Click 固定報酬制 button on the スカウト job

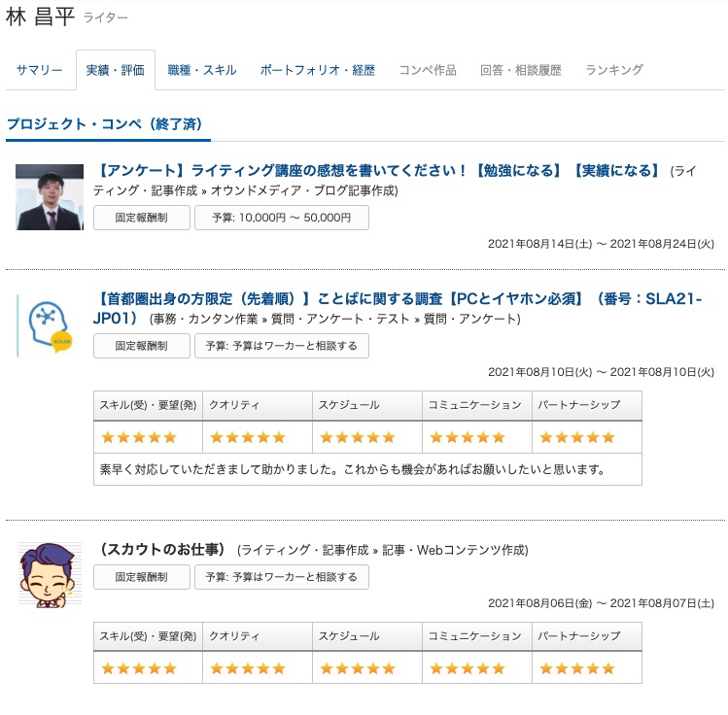tap(141, 577)
